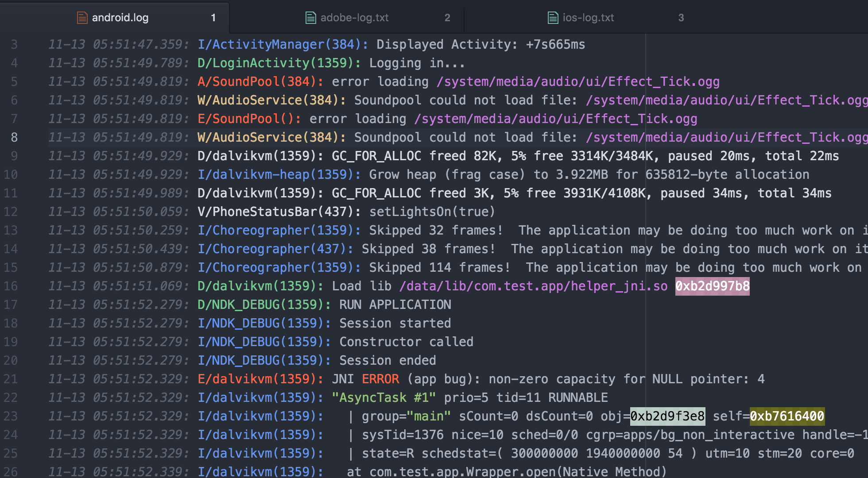Select line number 16 in gutter

coord(11,286)
